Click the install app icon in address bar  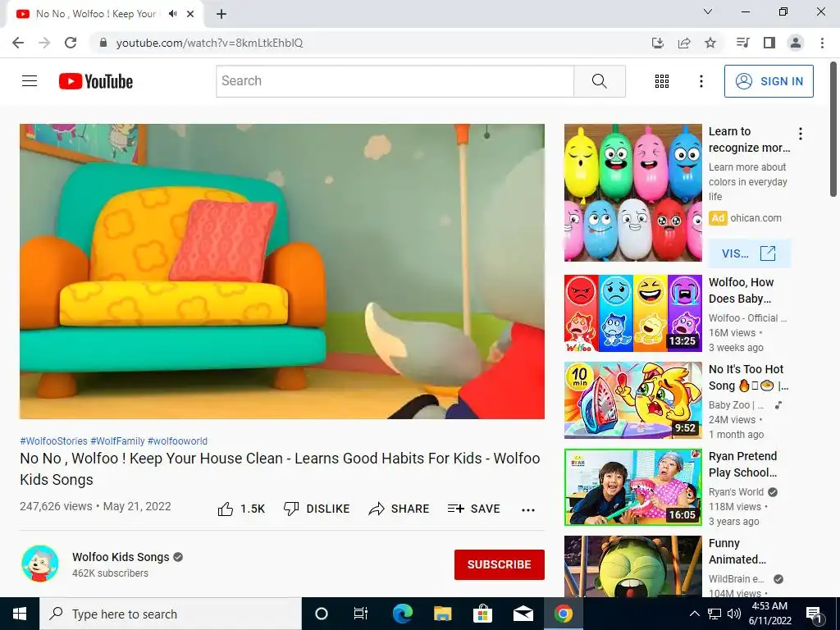[x=658, y=43]
